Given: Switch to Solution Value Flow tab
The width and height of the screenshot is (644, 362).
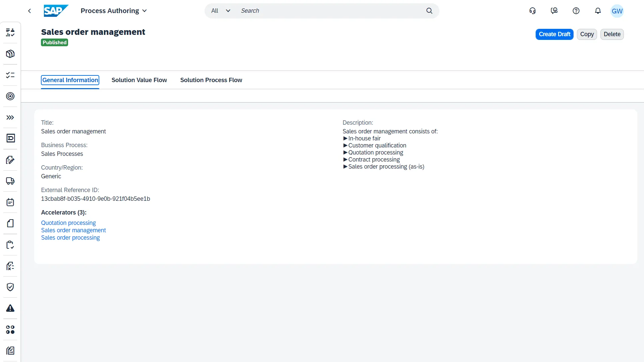Looking at the screenshot, I should click(x=139, y=80).
